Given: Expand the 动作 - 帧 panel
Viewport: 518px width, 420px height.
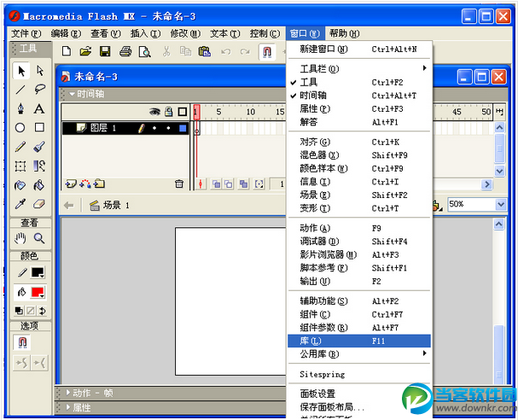Looking at the screenshot, I should pyautogui.click(x=68, y=393).
